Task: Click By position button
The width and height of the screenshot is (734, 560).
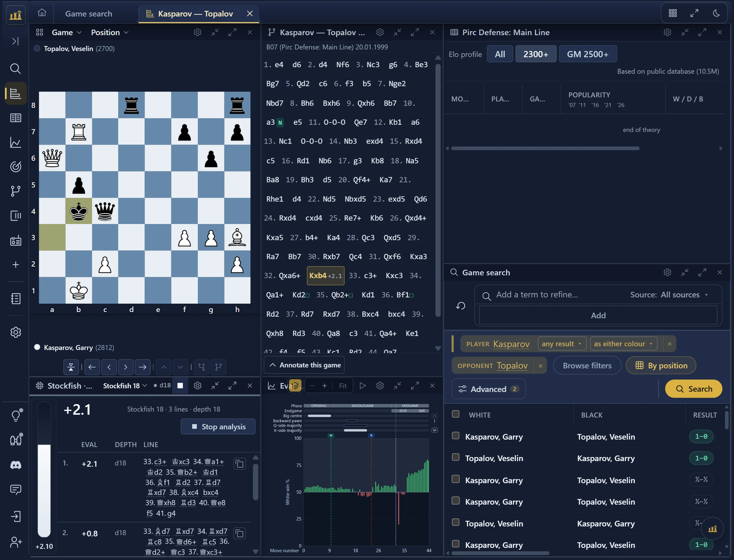Action: point(661,366)
